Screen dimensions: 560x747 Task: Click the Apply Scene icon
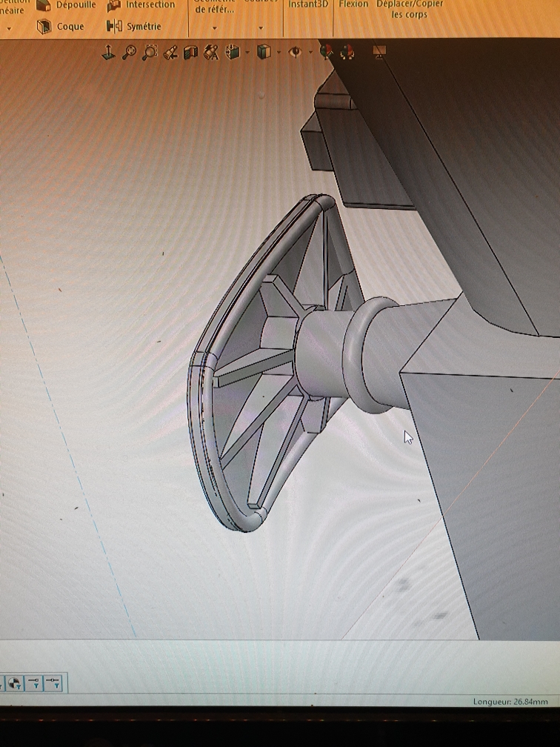point(347,51)
